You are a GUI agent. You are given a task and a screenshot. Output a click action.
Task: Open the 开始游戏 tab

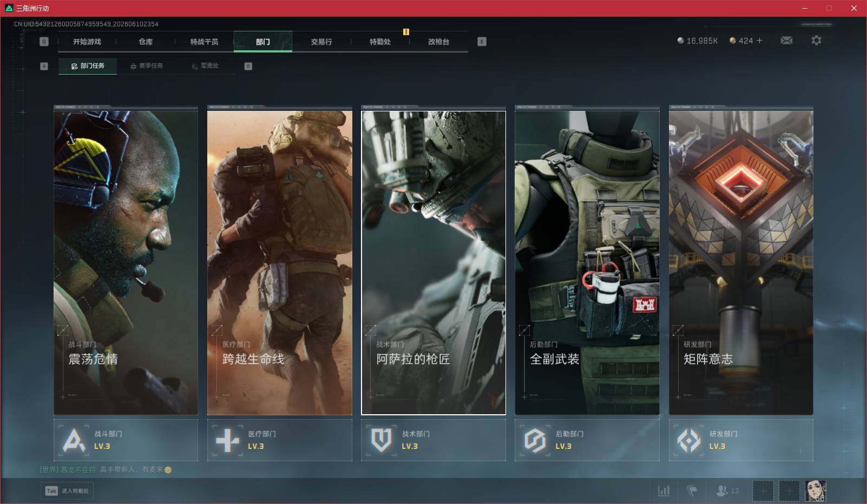tap(87, 42)
